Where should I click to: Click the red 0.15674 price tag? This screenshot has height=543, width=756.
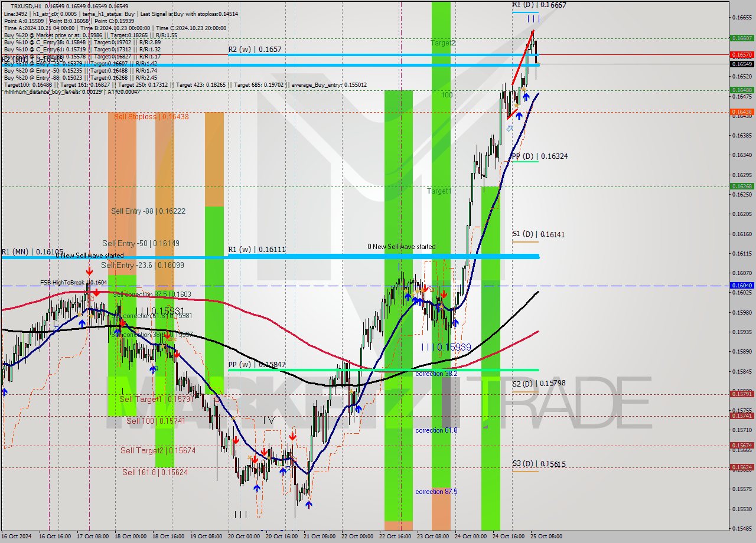pyautogui.click(x=742, y=446)
